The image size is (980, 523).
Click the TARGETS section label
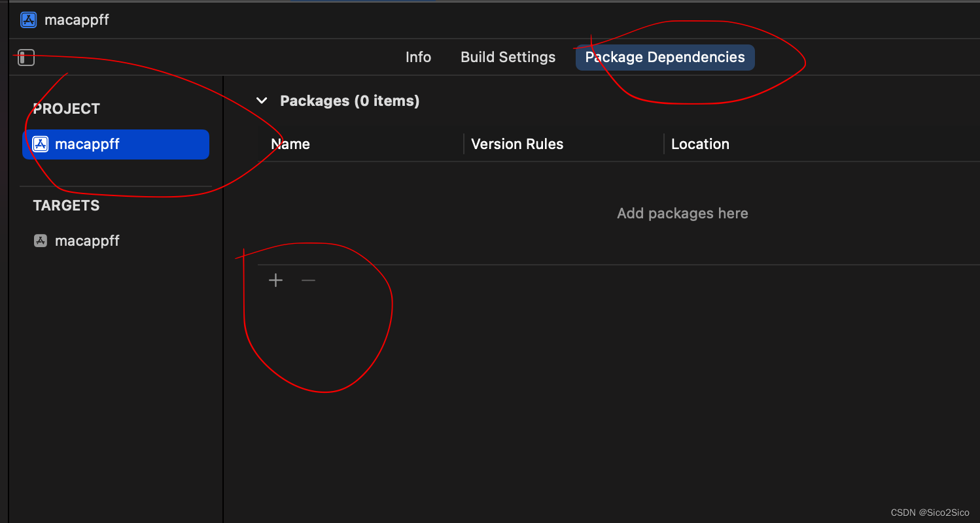click(66, 205)
